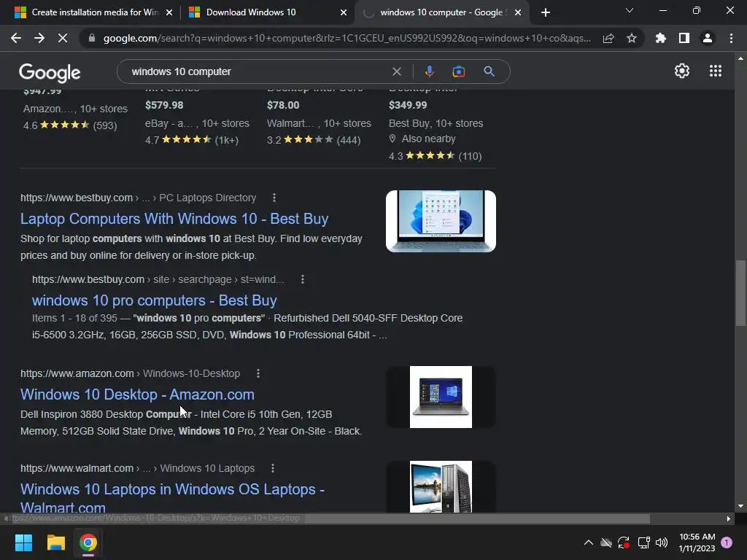Open options for Walmart Windows 10 Laptops result
747x560 pixels.
click(x=273, y=468)
